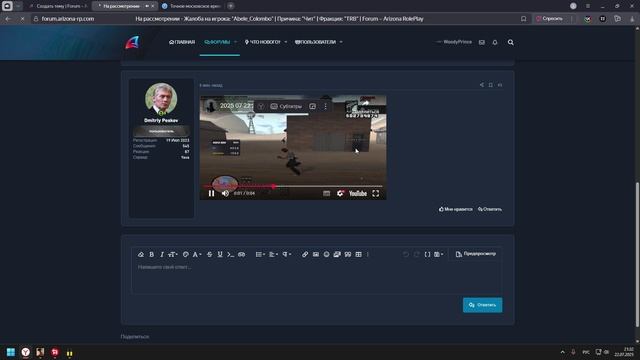640x360 pixels.
Task: Open the video on YouTube
Action: coord(358,193)
